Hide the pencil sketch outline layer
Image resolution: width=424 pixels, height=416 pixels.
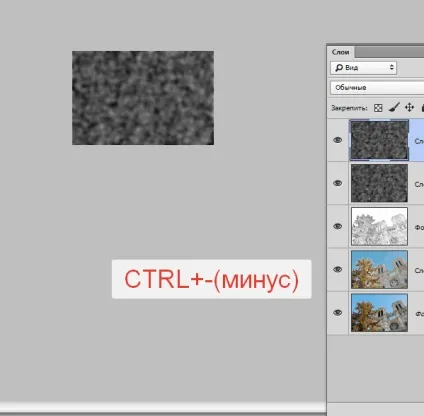point(338,226)
